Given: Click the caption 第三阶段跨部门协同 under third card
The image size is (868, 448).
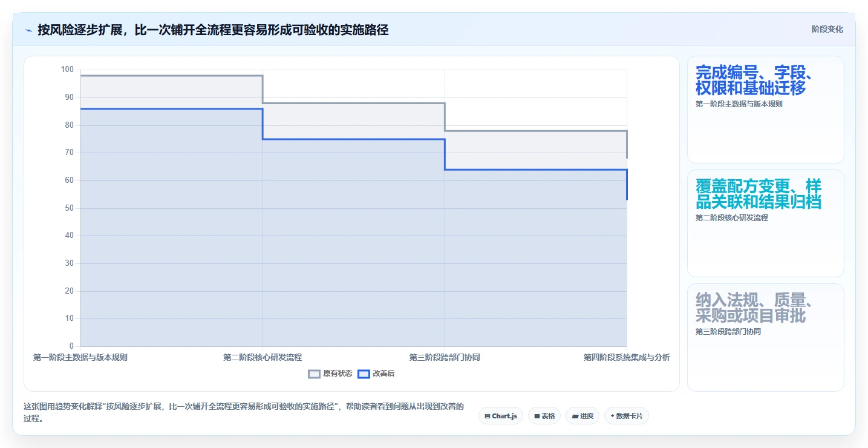Looking at the screenshot, I should (728, 332).
